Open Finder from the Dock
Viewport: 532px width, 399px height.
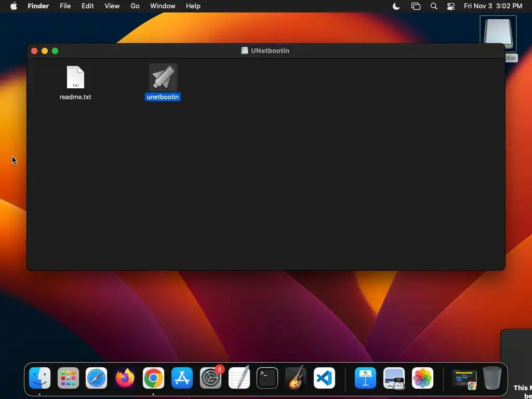(39, 378)
